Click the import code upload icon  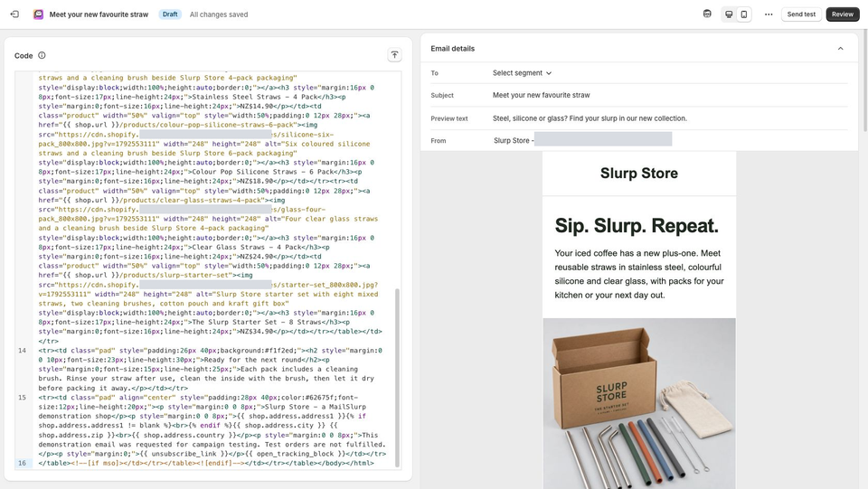tap(394, 55)
